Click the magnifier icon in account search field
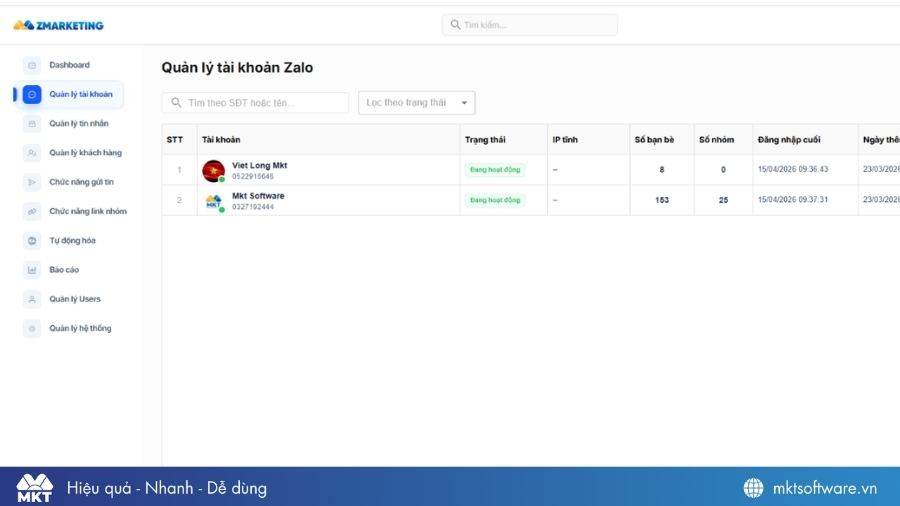 (176, 103)
